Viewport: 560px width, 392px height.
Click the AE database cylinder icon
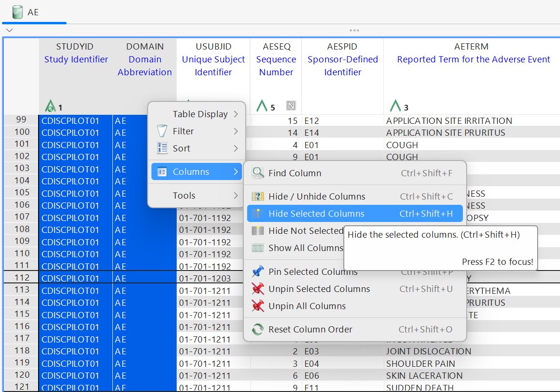(17, 12)
